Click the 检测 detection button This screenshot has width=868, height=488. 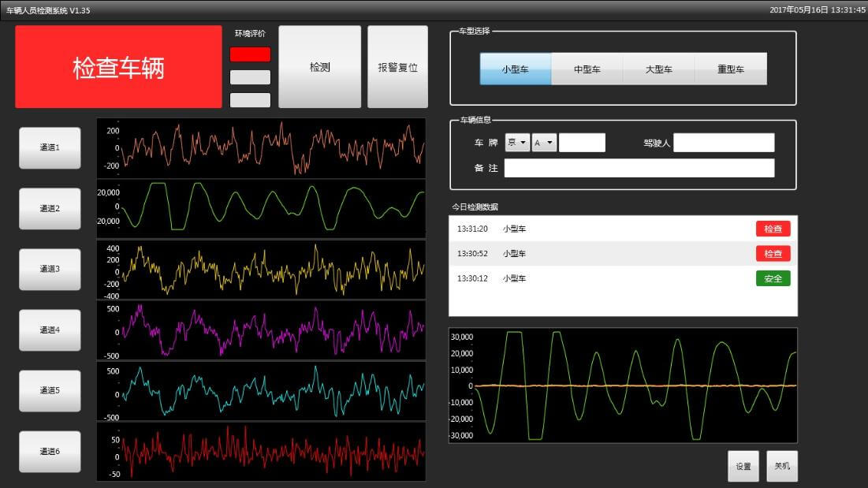319,67
